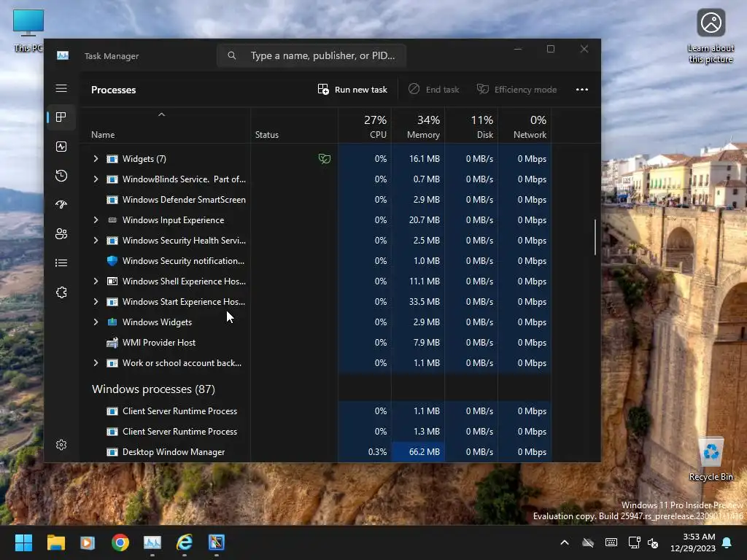747x560 pixels.
Task: Click the Efficiency mode button
Action: (517, 90)
